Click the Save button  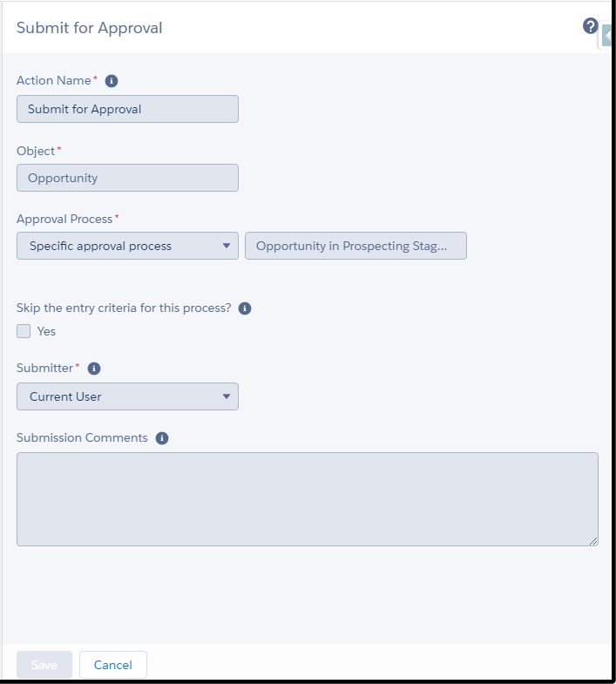[x=44, y=665]
